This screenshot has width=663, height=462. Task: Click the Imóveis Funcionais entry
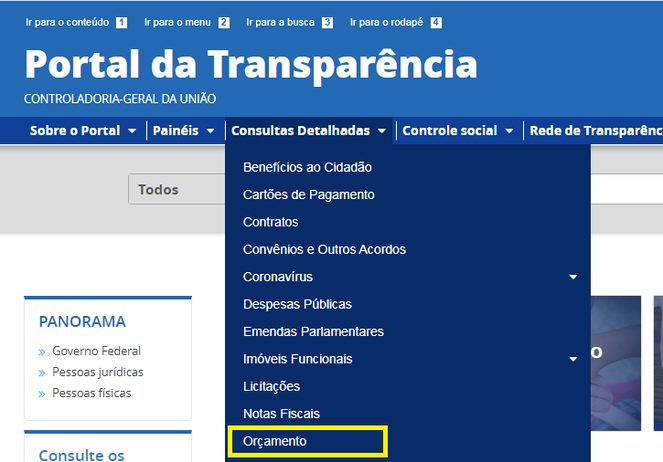coord(298,359)
